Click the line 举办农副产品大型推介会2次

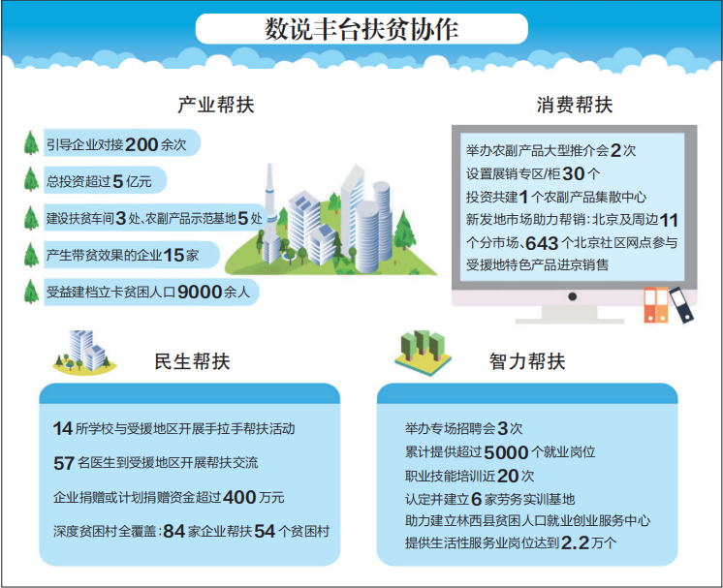(x=550, y=150)
